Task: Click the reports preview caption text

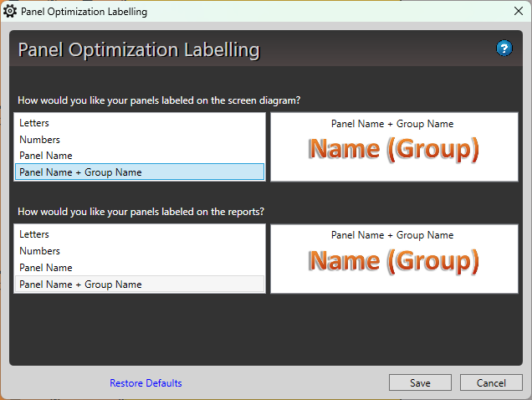Action: [392, 235]
